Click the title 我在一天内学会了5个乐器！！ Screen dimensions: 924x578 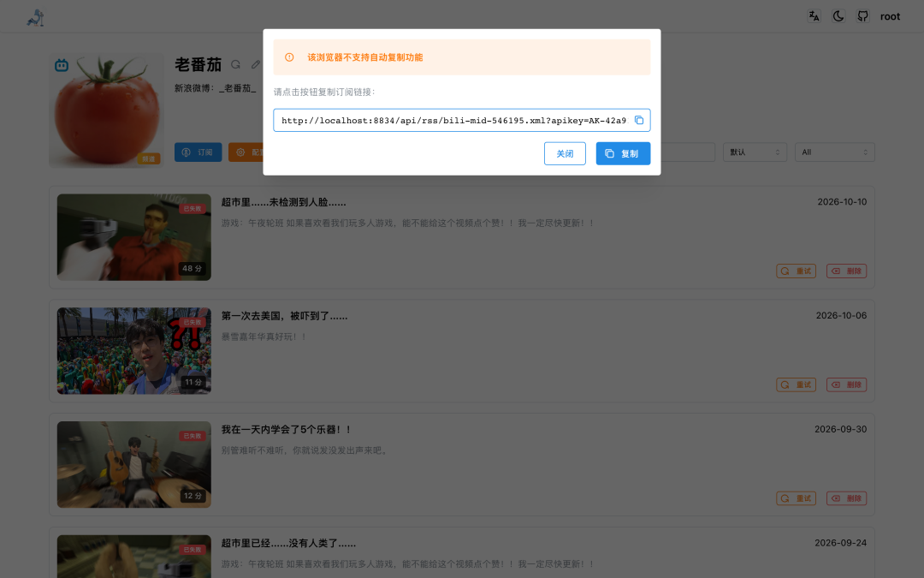click(x=287, y=430)
